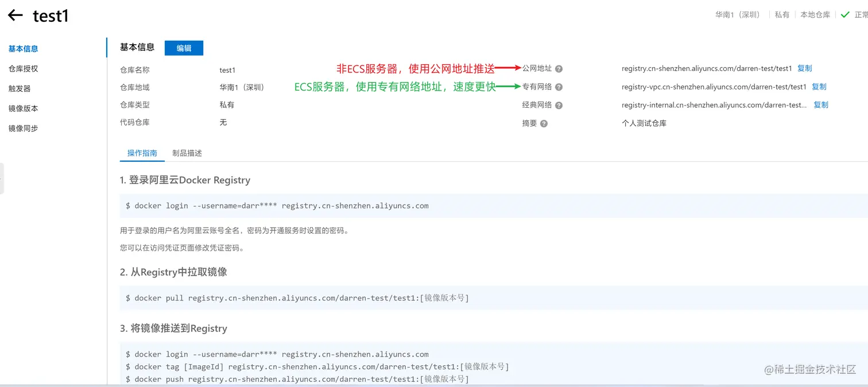Select the registry-internal address text
The width and height of the screenshot is (868, 387).
coord(715,105)
